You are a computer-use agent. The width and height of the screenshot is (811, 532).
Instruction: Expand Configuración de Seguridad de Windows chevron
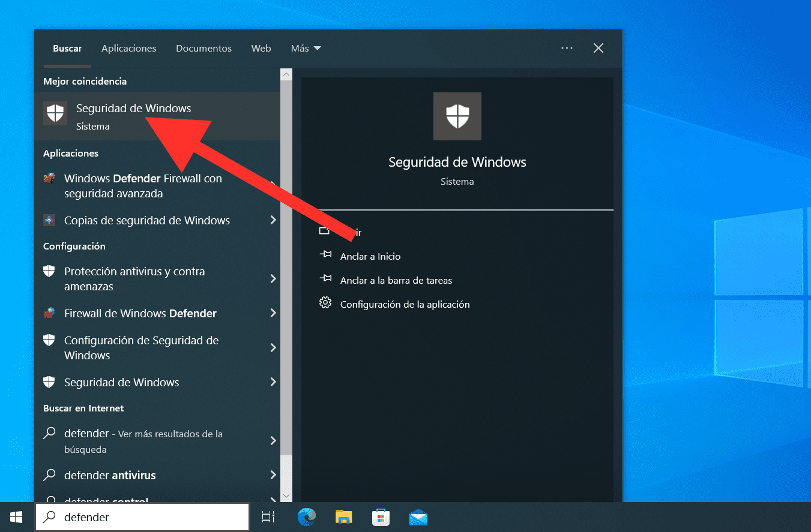(273, 347)
